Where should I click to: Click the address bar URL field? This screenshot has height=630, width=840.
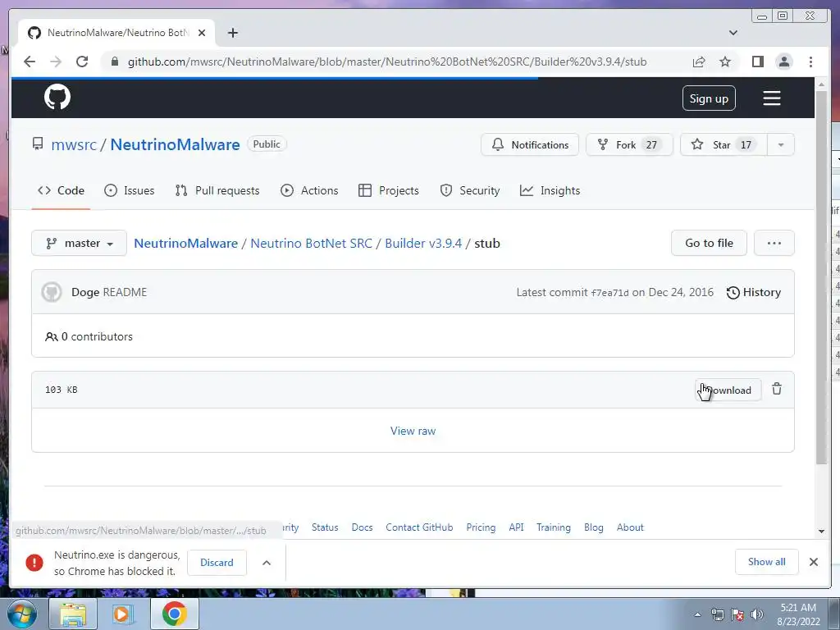[387, 62]
